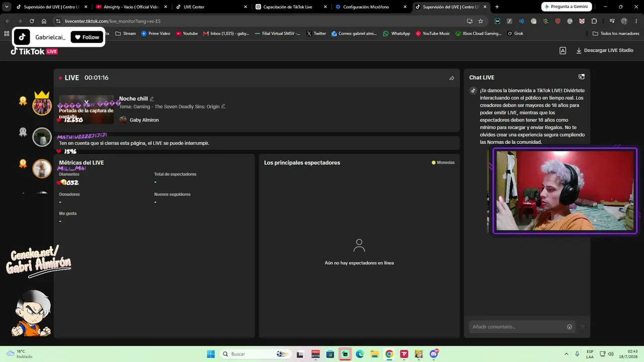Open the Chrome profile avatar menu
644x362 pixels.
pyautogui.click(x=624, y=21)
